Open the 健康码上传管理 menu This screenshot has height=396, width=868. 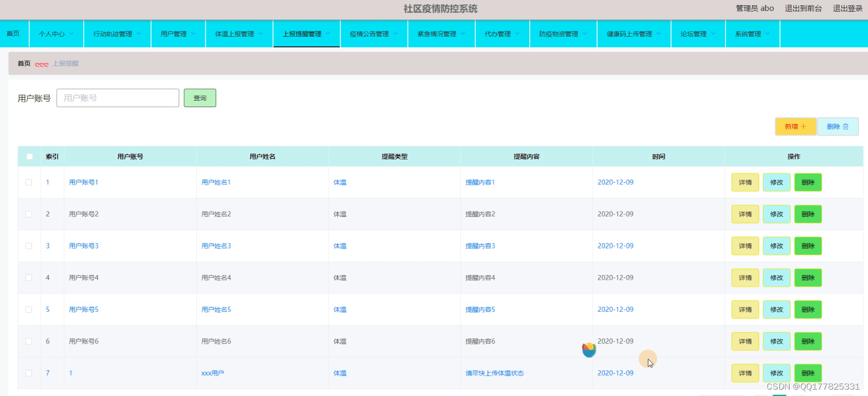pos(634,34)
